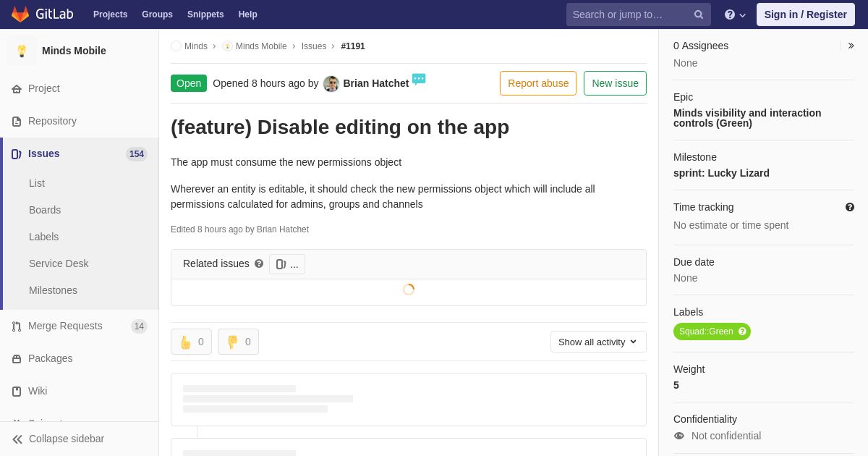868x456 pixels.
Task: Click the thumbs up emoji button
Action: (191, 342)
